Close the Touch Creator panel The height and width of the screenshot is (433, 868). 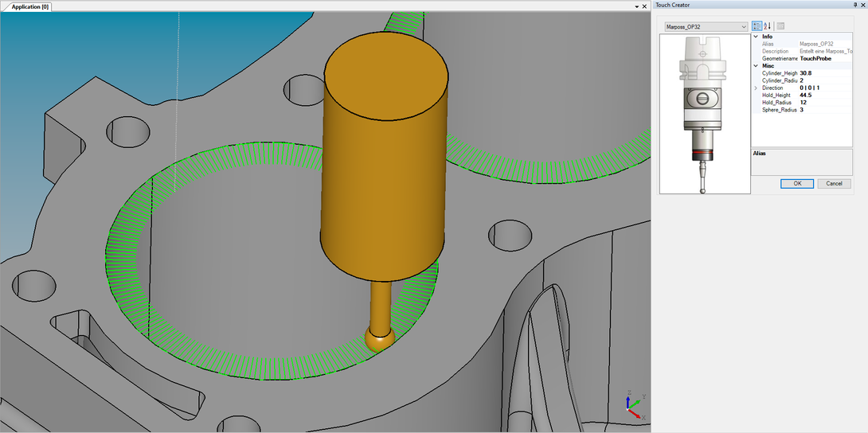(x=863, y=5)
